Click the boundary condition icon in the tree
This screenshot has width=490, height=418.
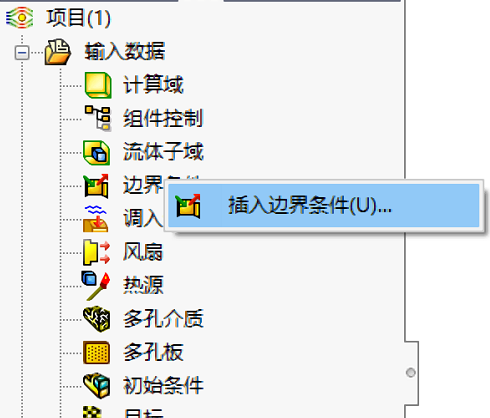96,186
